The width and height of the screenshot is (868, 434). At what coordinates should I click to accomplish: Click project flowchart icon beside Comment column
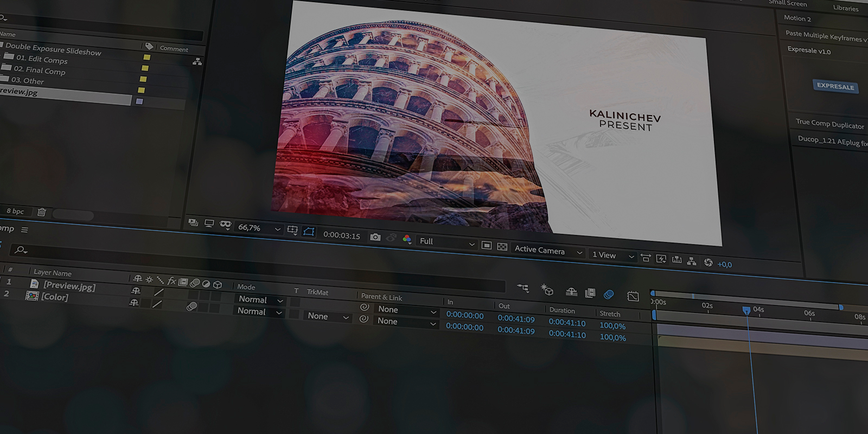click(197, 62)
